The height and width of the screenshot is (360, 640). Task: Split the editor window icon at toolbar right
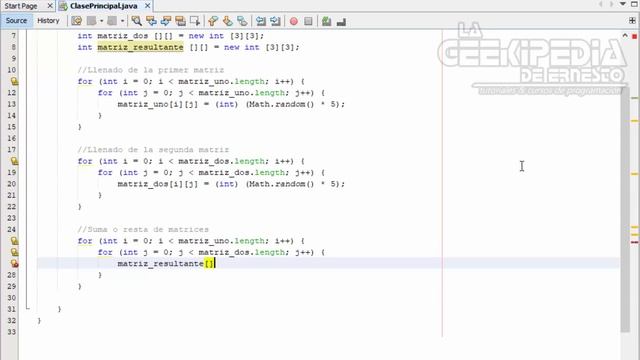click(x=633, y=21)
